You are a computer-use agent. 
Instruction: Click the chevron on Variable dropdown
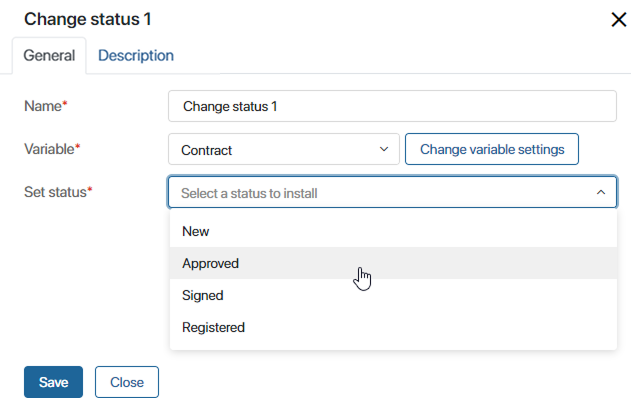point(384,149)
